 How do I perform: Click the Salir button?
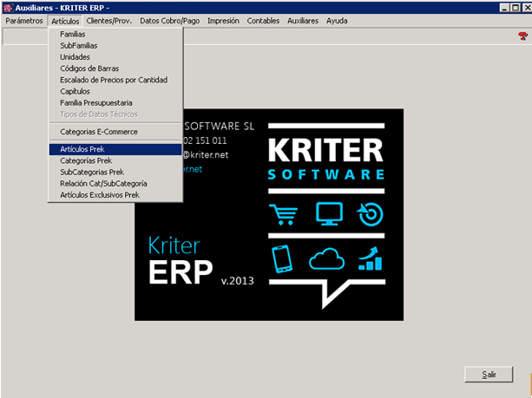pyautogui.click(x=489, y=375)
